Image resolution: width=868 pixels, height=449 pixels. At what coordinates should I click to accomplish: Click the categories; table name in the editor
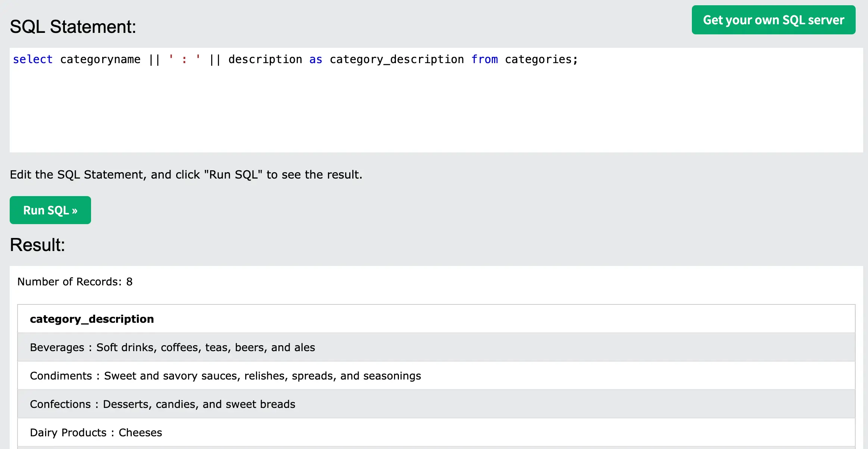point(541,60)
